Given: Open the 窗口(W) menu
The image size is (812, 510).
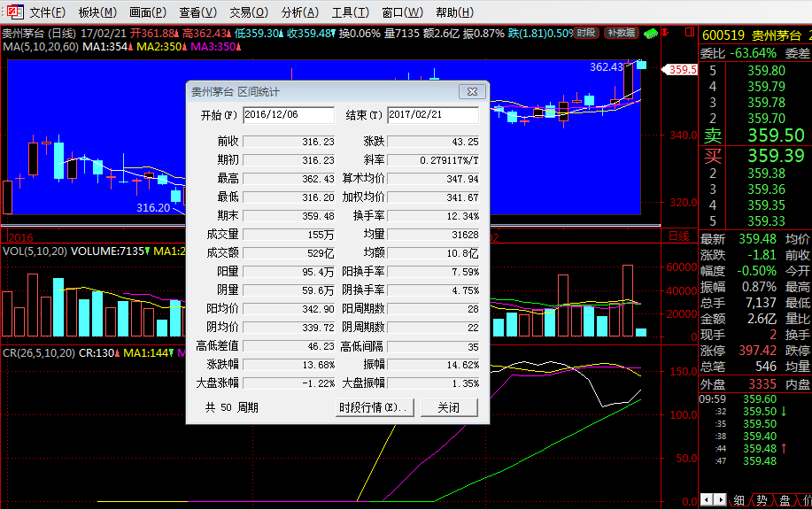Looking at the screenshot, I should coord(402,12).
